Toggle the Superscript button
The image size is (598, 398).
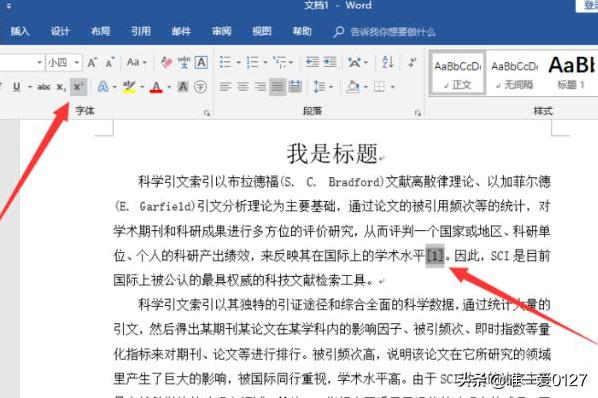pos(78,87)
